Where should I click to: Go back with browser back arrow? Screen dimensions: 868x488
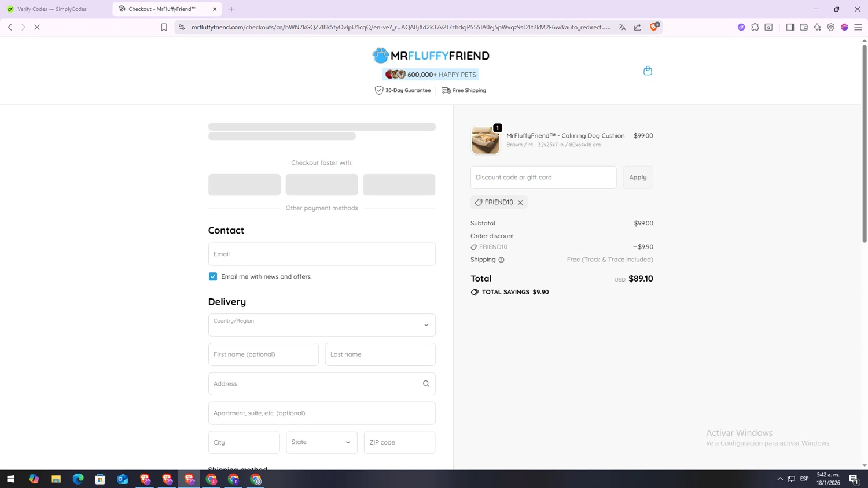click(x=10, y=27)
